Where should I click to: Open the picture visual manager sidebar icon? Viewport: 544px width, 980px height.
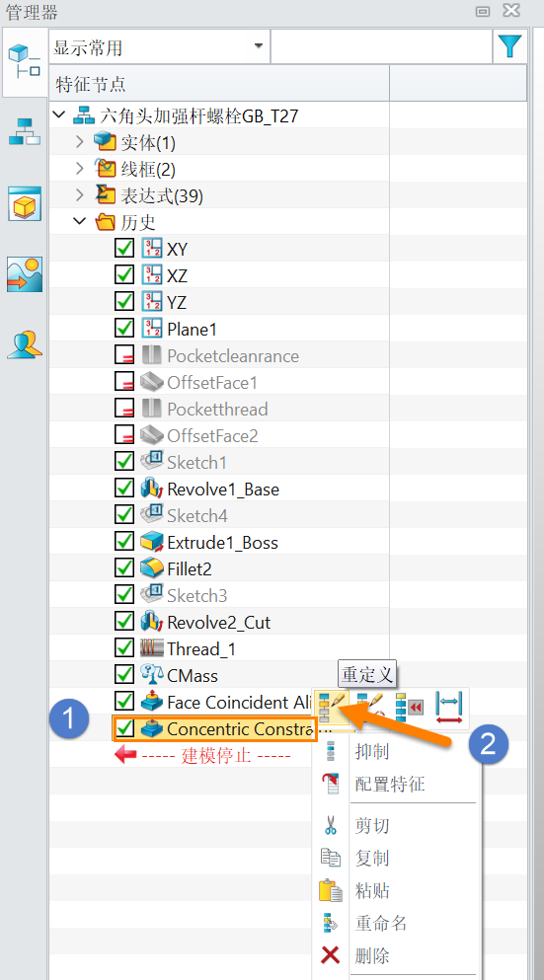25,273
